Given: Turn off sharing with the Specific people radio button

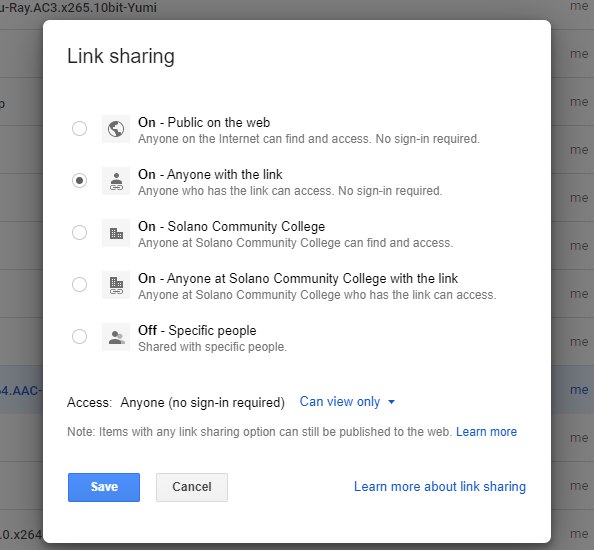Looking at the screenshot, I should coord(80,336).
